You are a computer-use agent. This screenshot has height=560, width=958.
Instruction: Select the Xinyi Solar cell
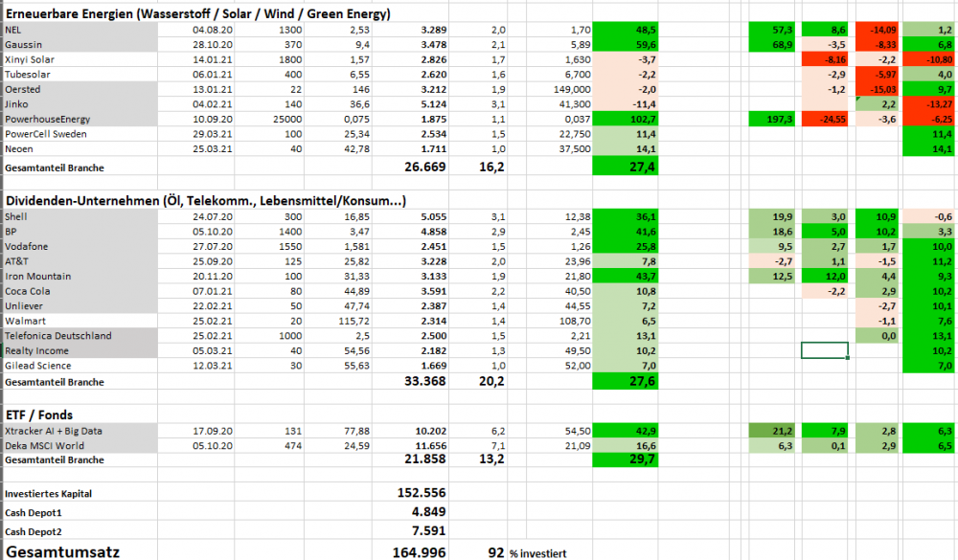click(x=80, y=60)
